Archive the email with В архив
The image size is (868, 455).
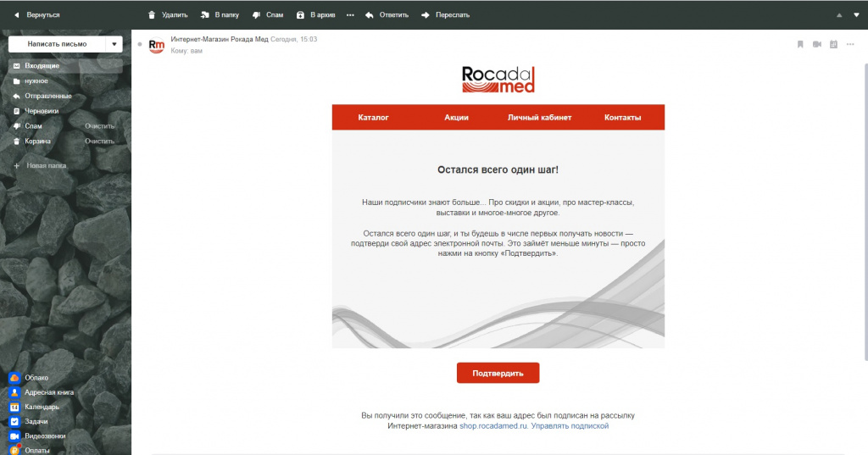coord(315,15)
